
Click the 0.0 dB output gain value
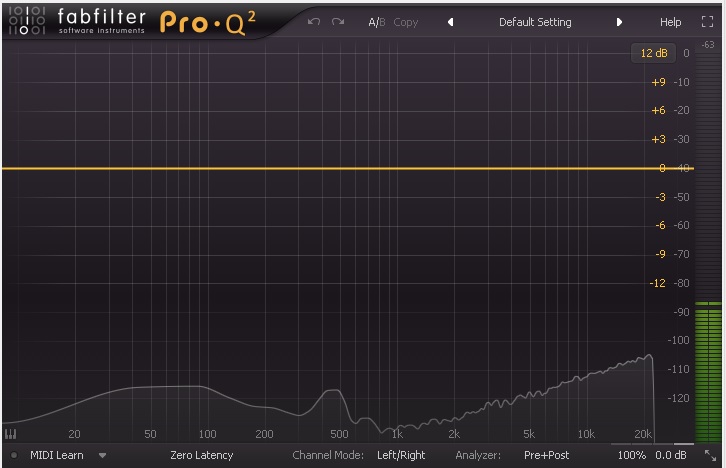[670, 455]
